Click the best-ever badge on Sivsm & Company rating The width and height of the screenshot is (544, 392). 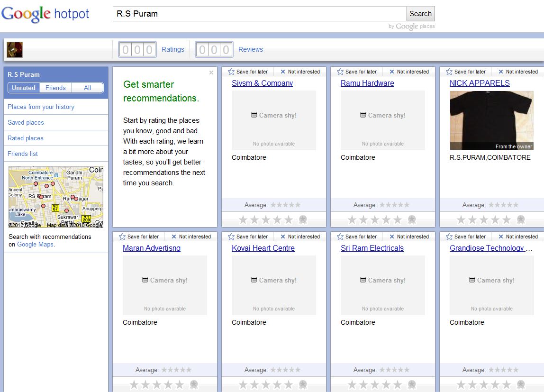(x=303, y=219)
